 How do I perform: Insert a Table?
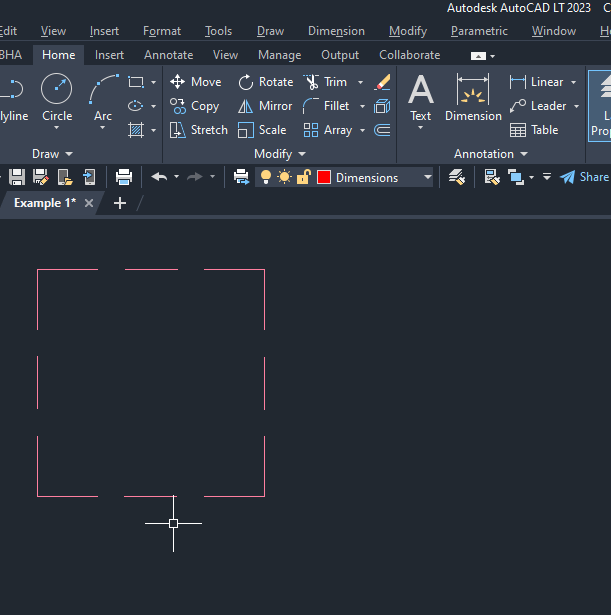pyautogui.click(x=534, y=130)
